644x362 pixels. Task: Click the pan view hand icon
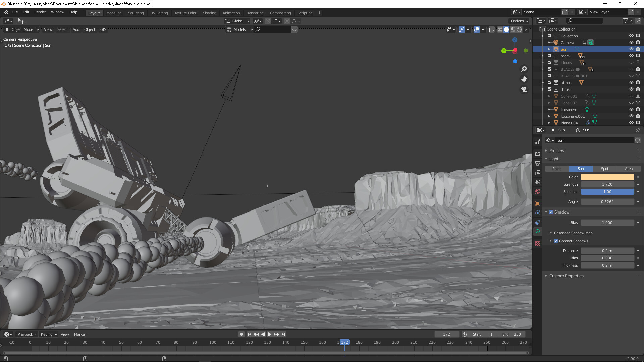tap(524, 79)
